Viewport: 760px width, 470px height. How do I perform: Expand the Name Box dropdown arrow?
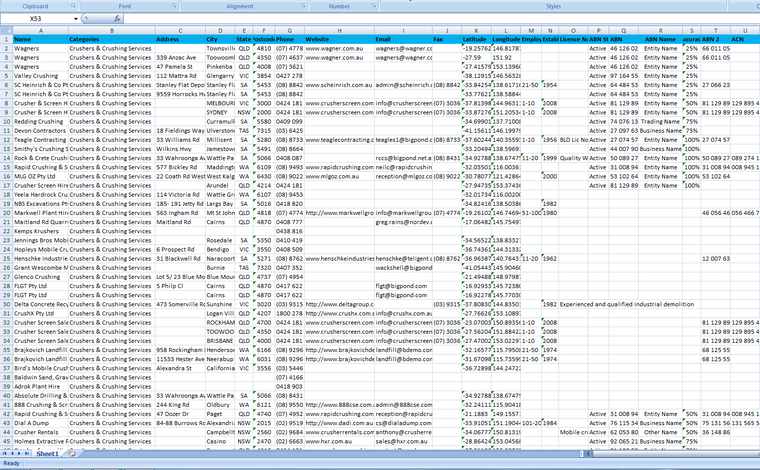[76, 19]
